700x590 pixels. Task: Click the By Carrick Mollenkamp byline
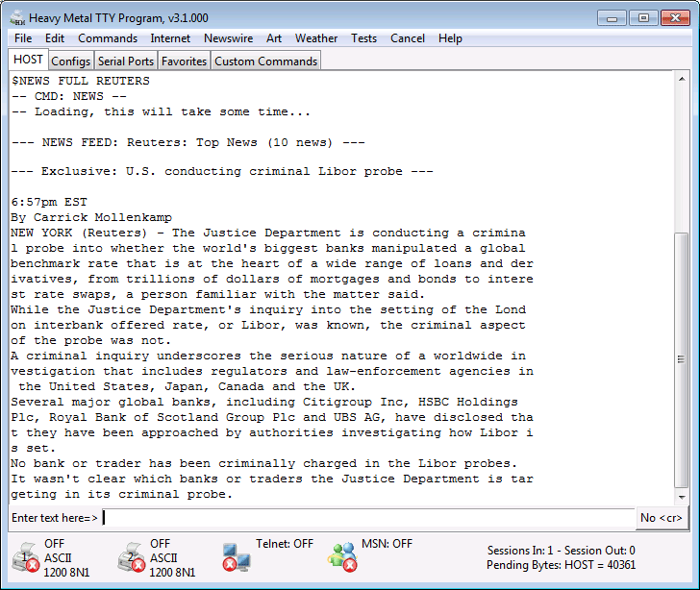pos(91,217)
